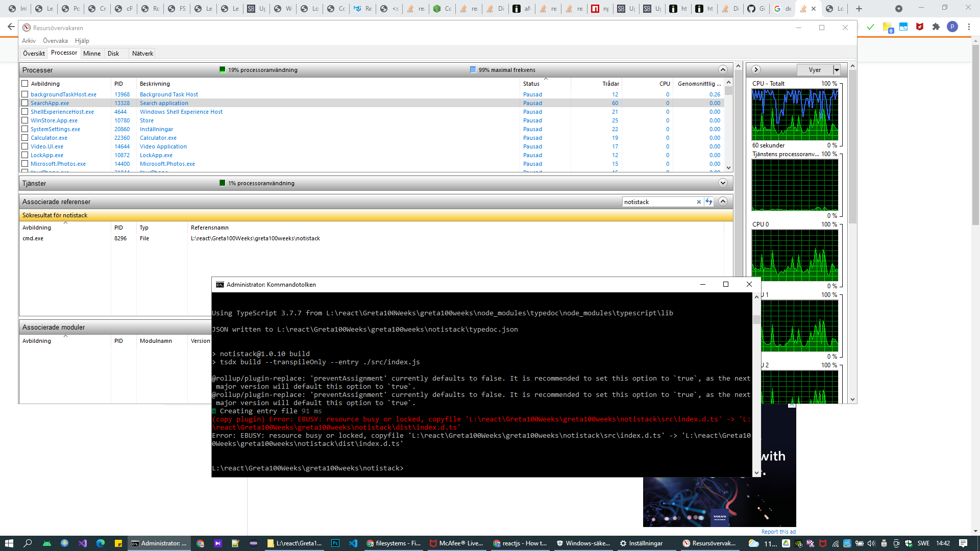Open the Övervaka menu
Viewport: 980px width, 551px height.
55,41
